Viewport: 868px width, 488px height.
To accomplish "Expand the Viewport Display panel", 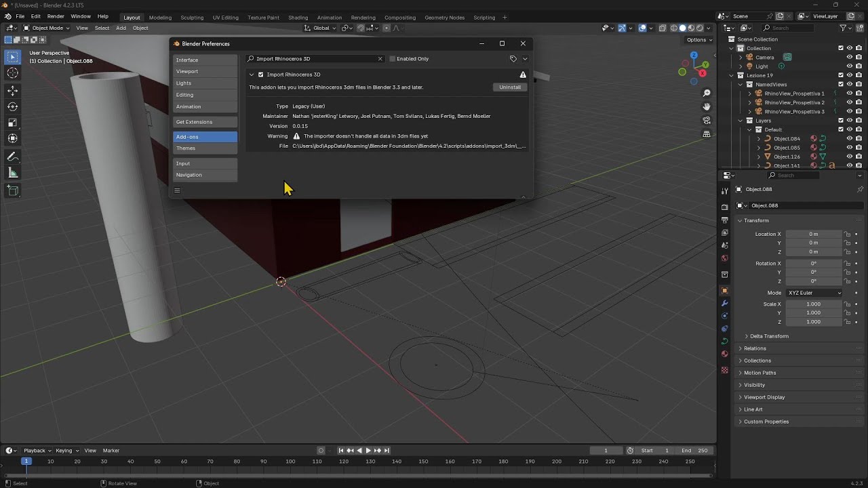I will pos(764,397).
